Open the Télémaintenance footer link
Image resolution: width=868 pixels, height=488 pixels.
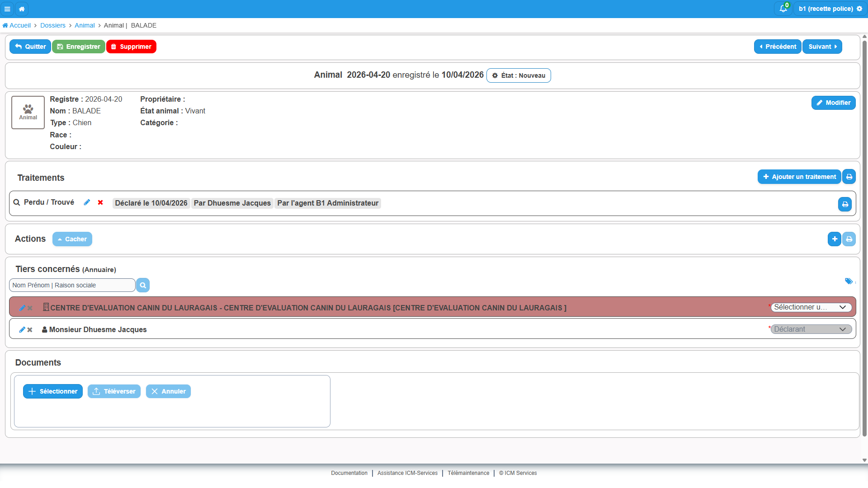click(468, 473)
